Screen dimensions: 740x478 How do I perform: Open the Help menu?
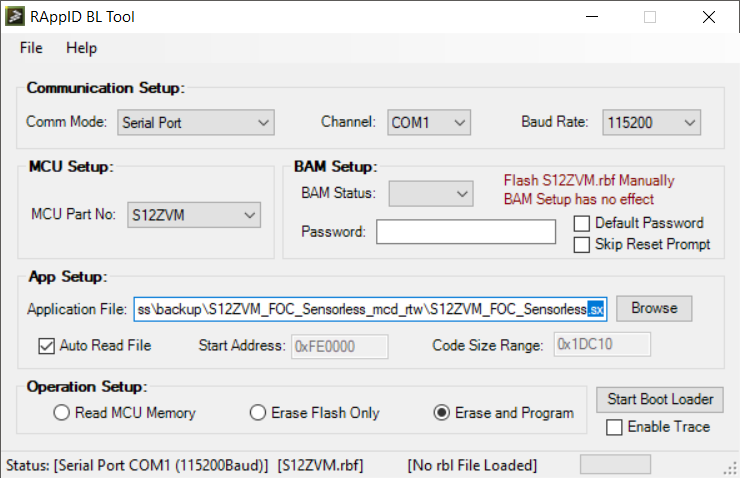pos(82,48)
